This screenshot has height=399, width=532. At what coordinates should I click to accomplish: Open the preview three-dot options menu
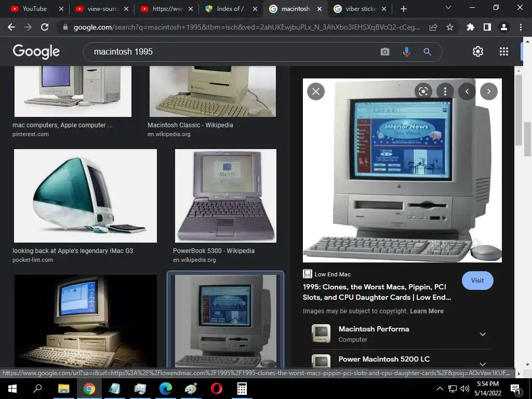pyautogui.click(x=445, y=91)
